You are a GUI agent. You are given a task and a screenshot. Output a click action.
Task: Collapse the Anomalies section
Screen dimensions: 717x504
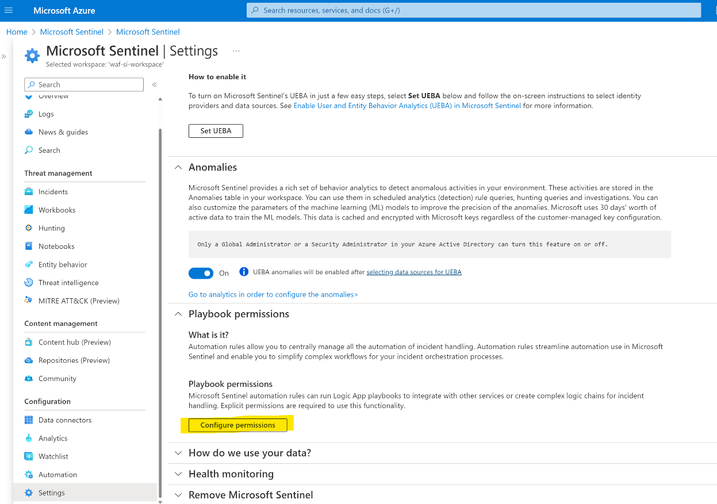point(179,167)
